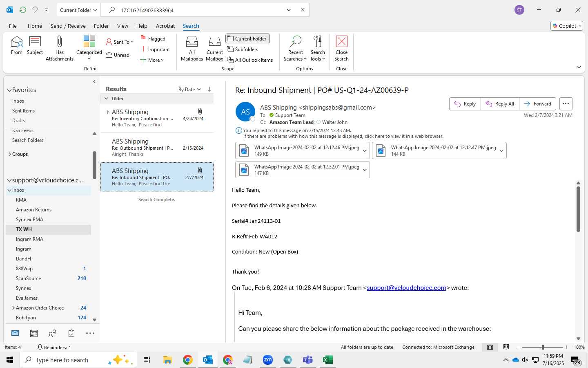Image resolution: width=588 pixels, height=368 pixels.
Task: Filter results by Important
Action: point(155,49)
